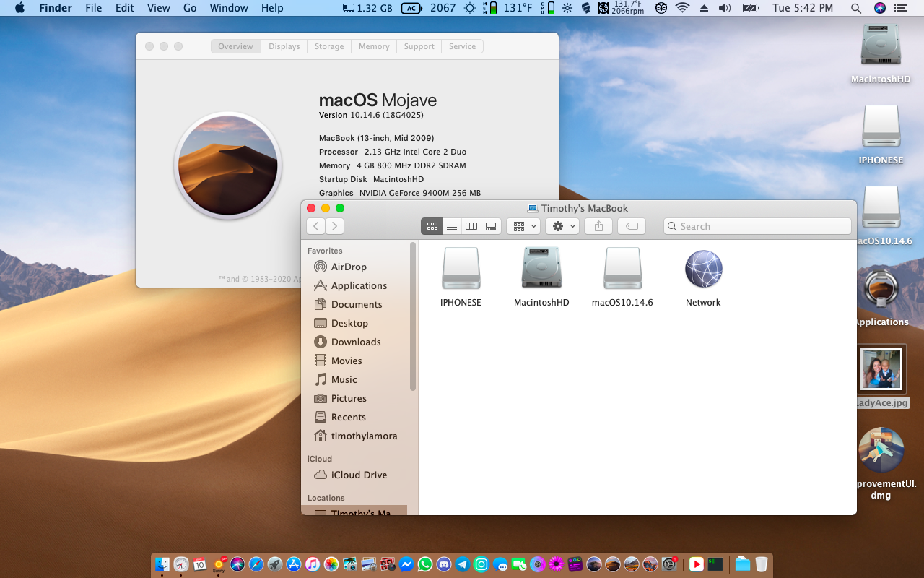Open the Apple menu
This screenshot has height=578, width=924.
click(x=19, y=8)
